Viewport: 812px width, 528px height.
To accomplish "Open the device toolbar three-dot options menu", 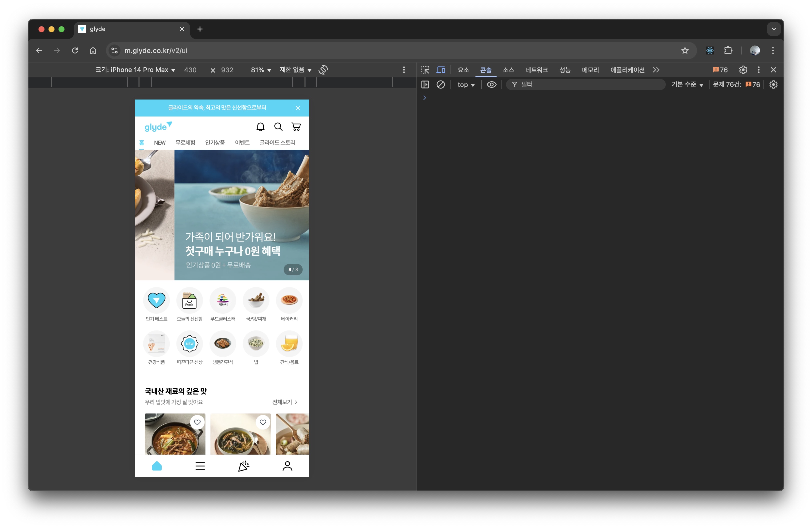I will click(x=404, y=69).
